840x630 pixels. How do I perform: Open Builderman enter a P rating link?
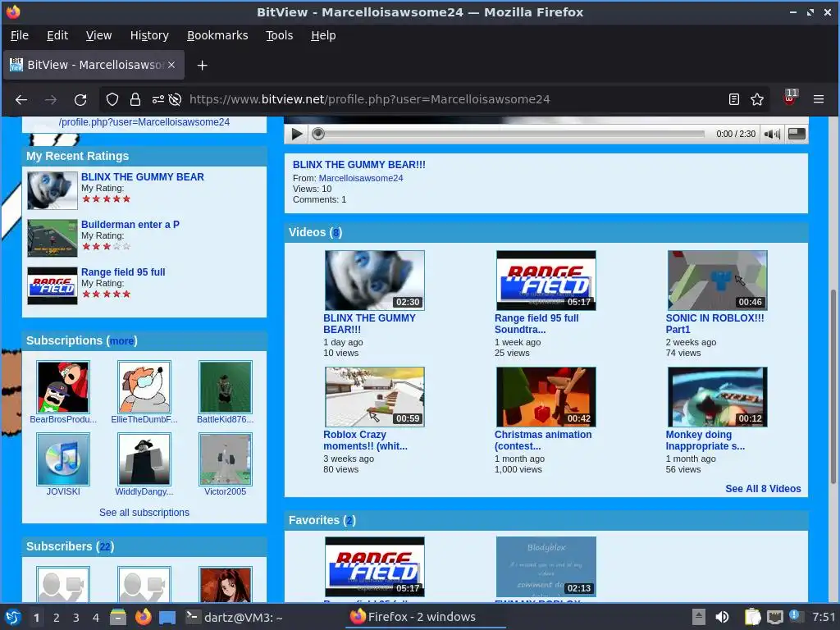point(130,225)
